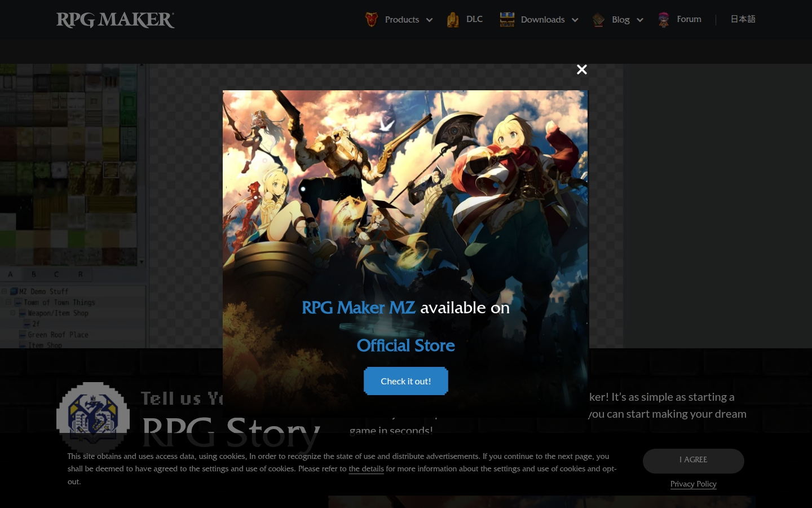
Task: Click the Forum character icon
Action: click(x=664, y=20)
